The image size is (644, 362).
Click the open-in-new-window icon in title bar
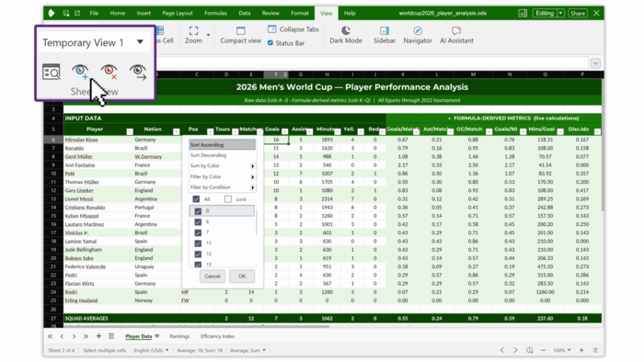[77, 13]
